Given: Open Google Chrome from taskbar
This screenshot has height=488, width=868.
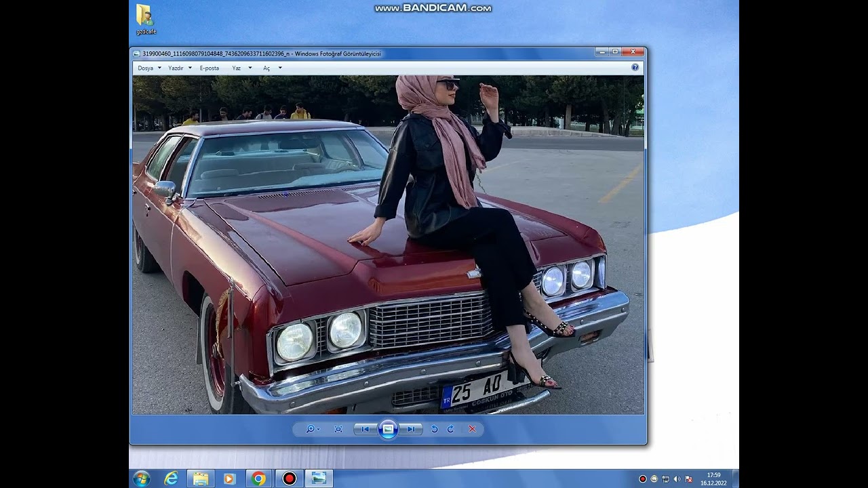Looking at the screenshot, I should 258,479.
